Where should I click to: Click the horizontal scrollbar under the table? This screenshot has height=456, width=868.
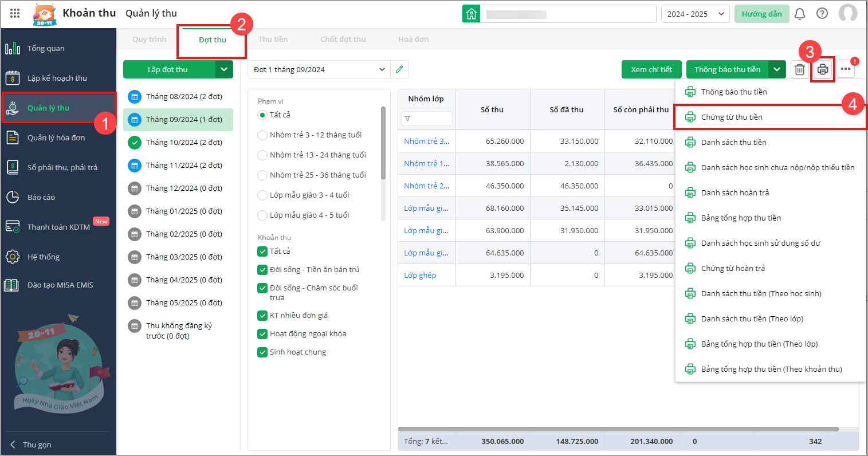point(618,429)
